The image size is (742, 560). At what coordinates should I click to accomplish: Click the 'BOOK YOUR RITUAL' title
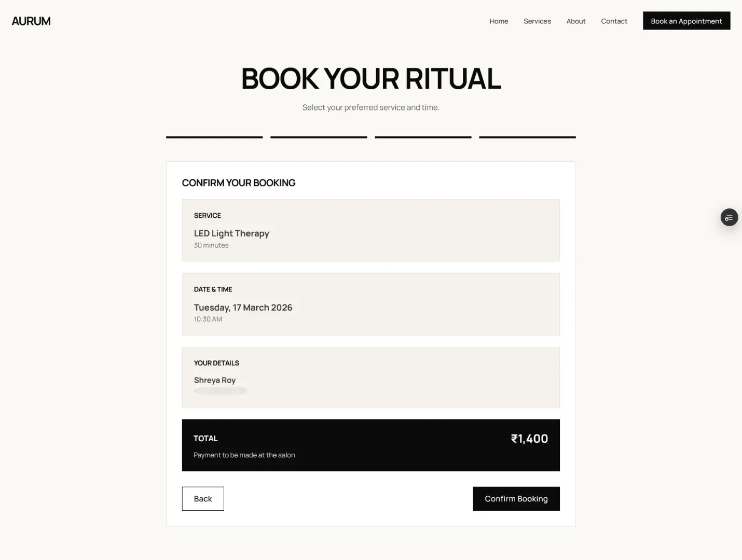[371, 78]
